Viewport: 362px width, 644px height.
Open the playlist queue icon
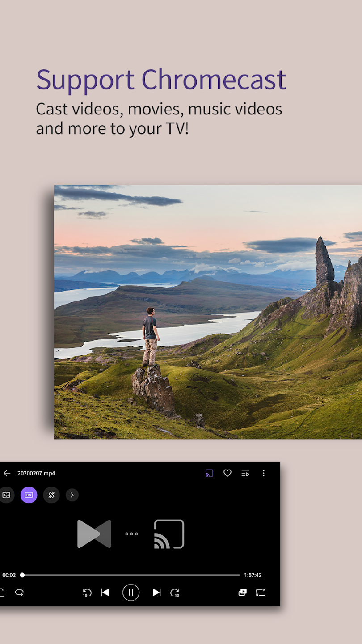coord(245,473)
